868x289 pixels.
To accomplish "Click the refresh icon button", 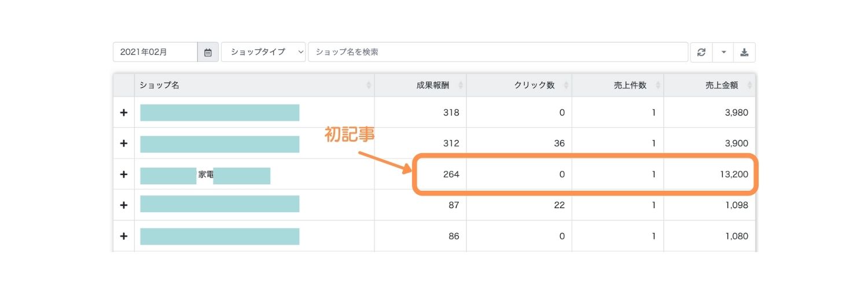I will tap(701, 52).
